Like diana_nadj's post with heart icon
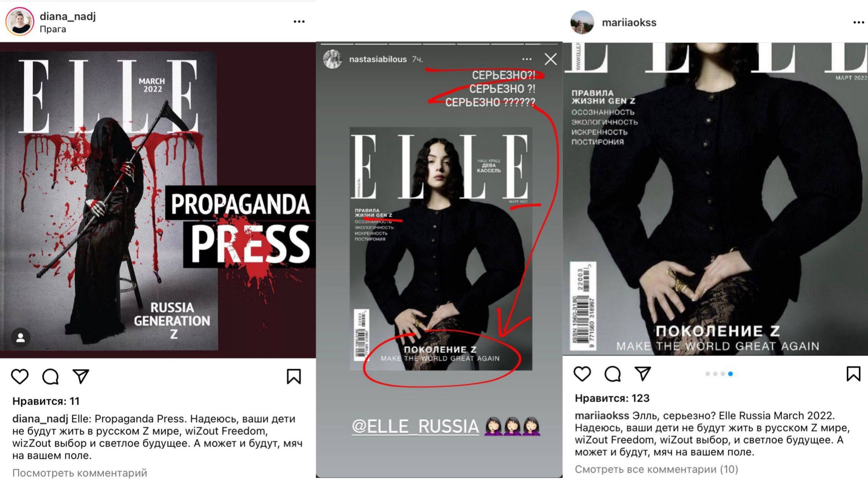Screen dimensions: 868x488 [x=20, y=377]
